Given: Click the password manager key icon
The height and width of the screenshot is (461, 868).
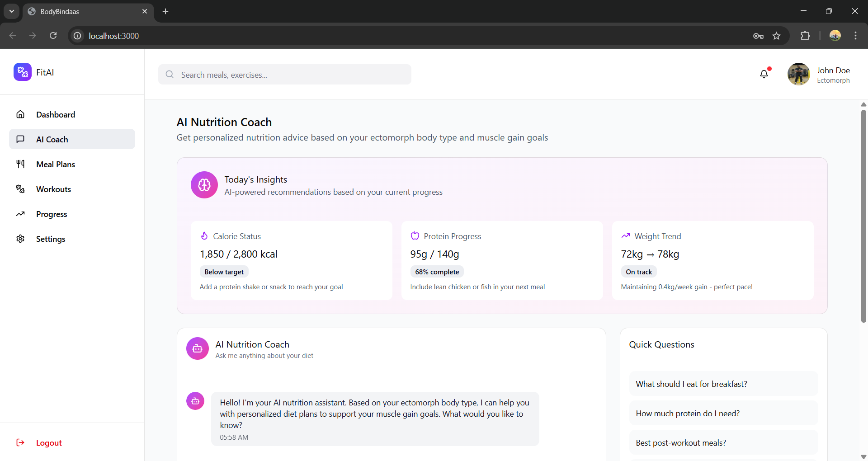Looking at the screenshot, I should [x=758, y=36].
